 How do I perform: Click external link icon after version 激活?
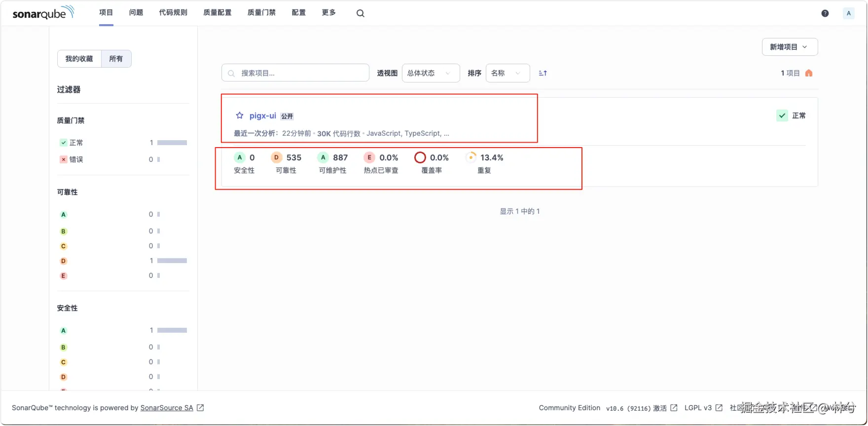[674, 408]
